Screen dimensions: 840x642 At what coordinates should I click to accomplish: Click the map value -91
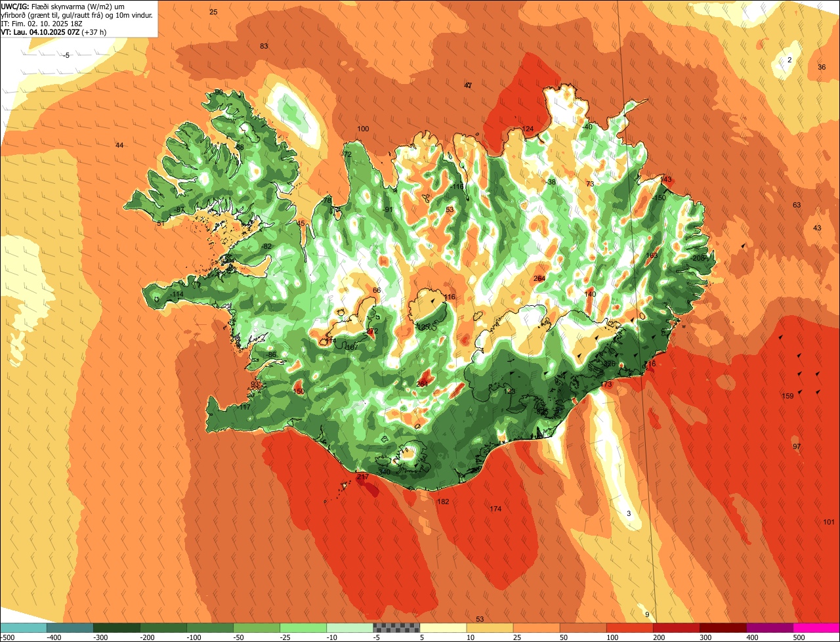[388, 209]
